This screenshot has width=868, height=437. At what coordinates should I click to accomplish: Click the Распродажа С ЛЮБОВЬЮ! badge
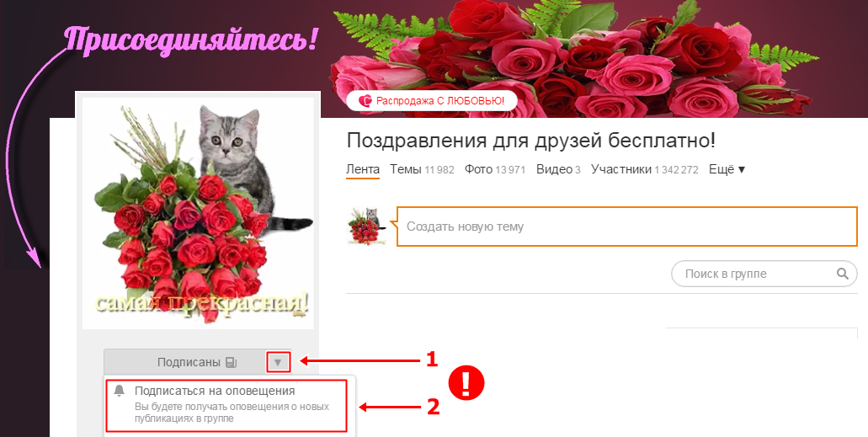pyautogui.click(x=432, y=101)
